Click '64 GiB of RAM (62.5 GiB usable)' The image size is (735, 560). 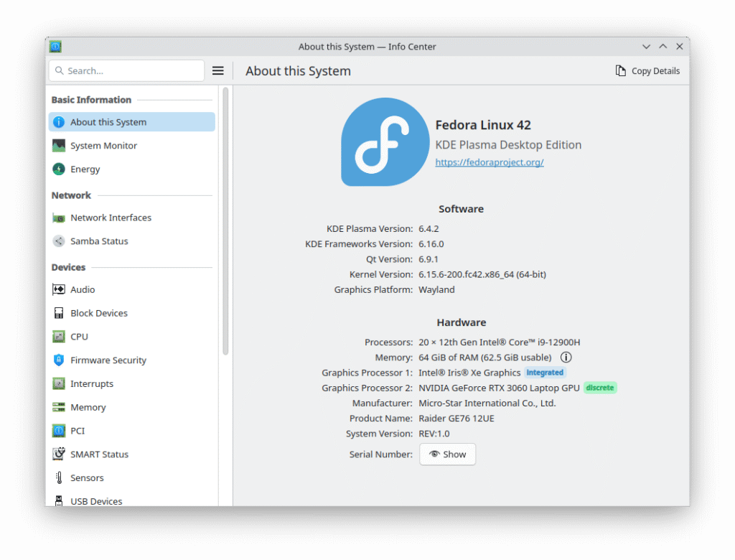pos(484,358)
